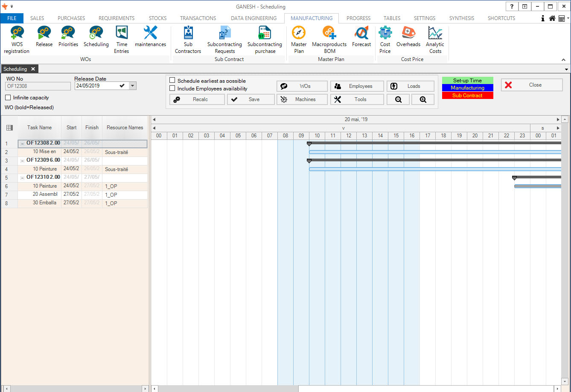The image size is (571, 392).
Task: Switch to the PROGRESS ribbon tab
Action: point(358,18)
